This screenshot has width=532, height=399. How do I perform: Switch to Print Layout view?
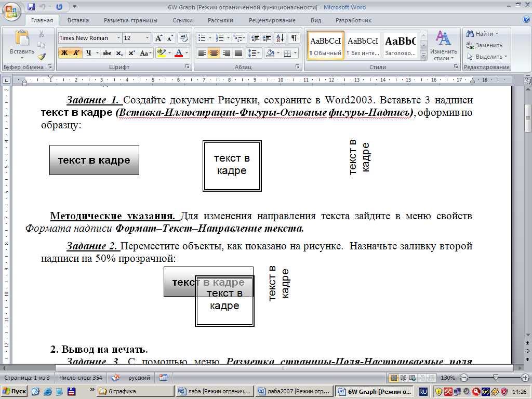click(394, 378)
